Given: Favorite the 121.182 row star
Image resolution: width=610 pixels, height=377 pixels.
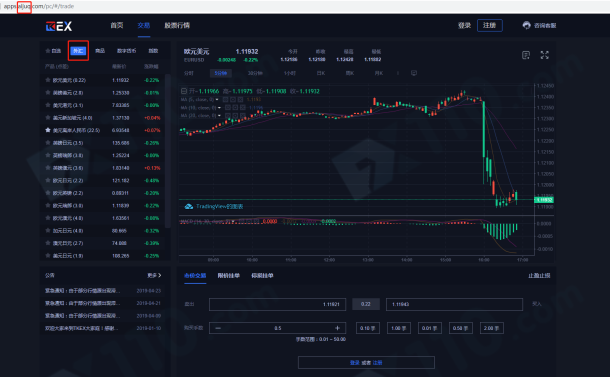Looking at the screenshot, I should [48, 180].
